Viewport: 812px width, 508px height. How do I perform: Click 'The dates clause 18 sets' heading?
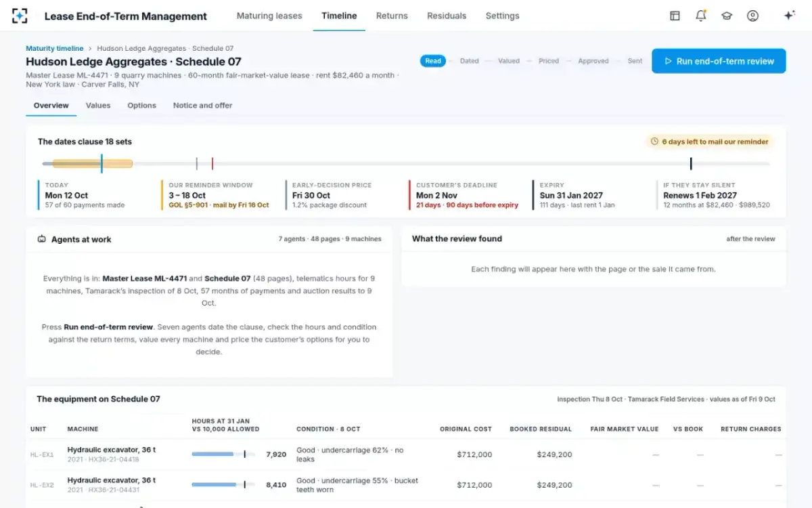pyautogui.click(x=85, y=142)
